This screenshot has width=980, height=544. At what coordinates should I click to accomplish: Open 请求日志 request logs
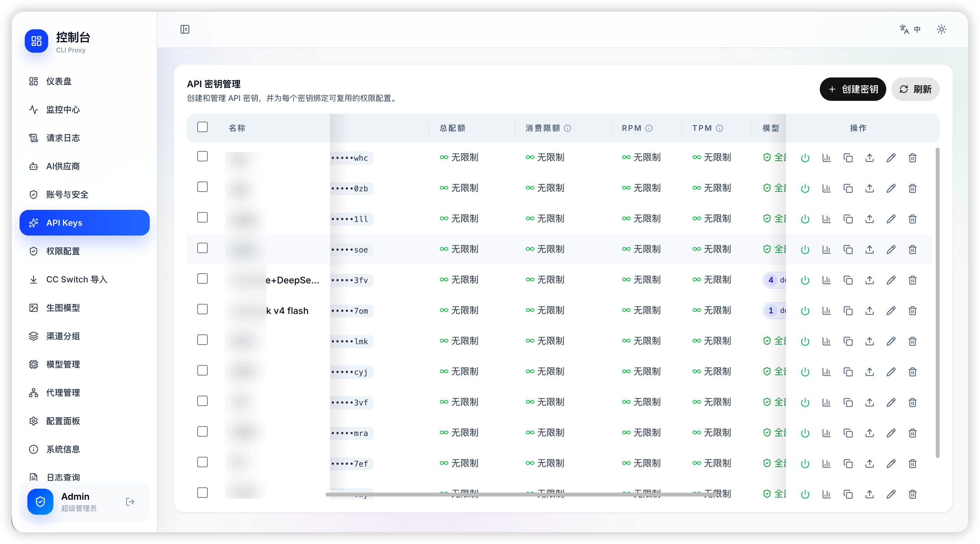(84, 138)
